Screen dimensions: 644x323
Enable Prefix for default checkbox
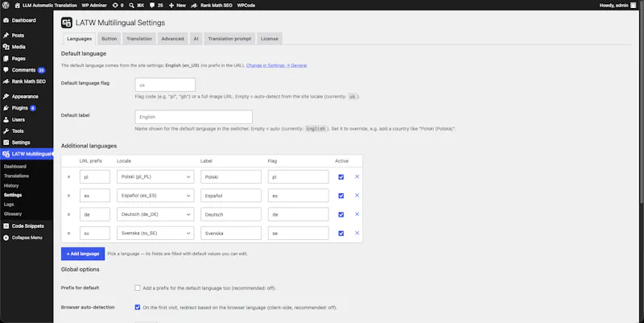138,288
